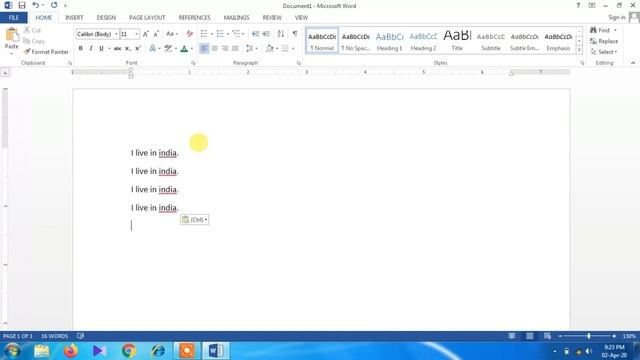Open the Change Case dropdown
Image resolution: width=640 pixels, height=360 pixels.
point(172,34)
